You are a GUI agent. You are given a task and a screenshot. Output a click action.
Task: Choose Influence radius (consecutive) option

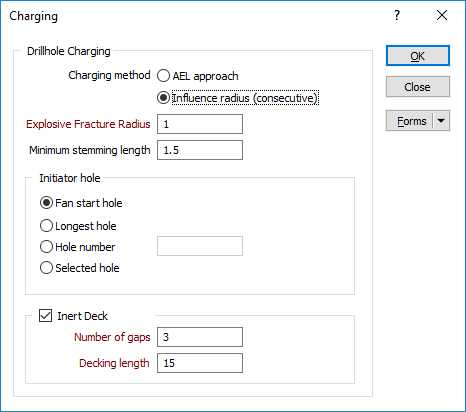point(163,98)
